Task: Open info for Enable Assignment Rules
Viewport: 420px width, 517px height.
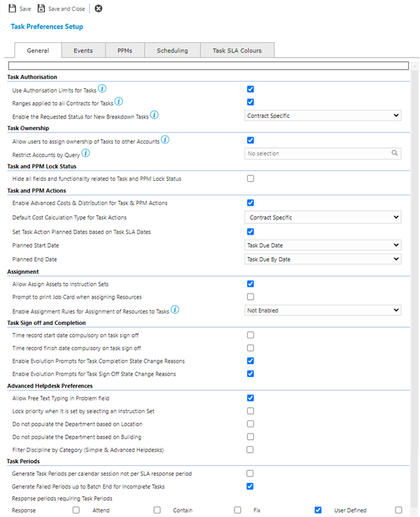Action: point(174,309)
